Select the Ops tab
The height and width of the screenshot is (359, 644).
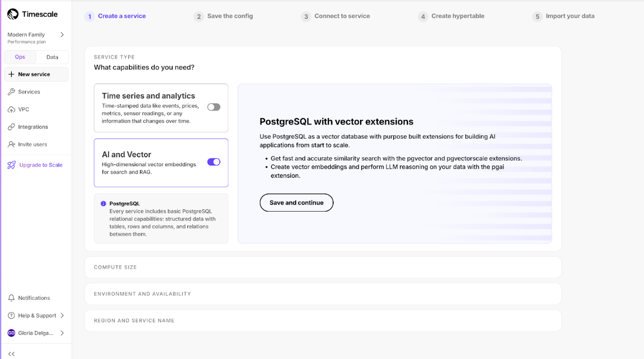point(20,57)
